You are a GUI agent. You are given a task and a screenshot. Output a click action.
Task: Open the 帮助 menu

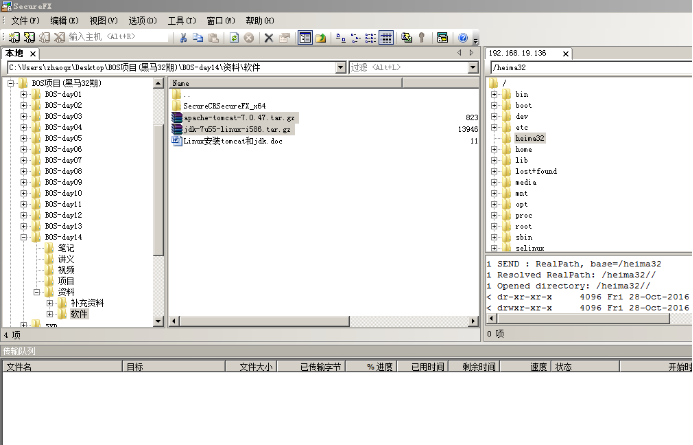tap(260, 20)
